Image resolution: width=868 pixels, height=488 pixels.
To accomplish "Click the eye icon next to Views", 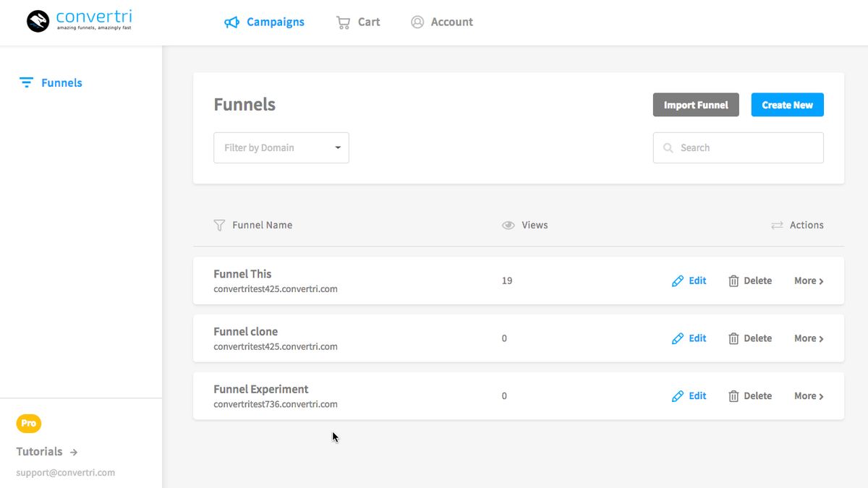I will click(x=508, y=225).
